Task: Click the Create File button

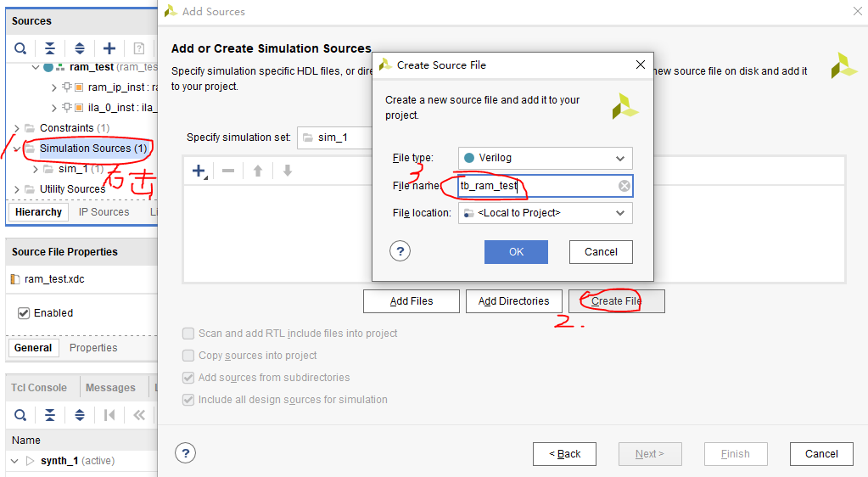Action: [x=617, y=301]
